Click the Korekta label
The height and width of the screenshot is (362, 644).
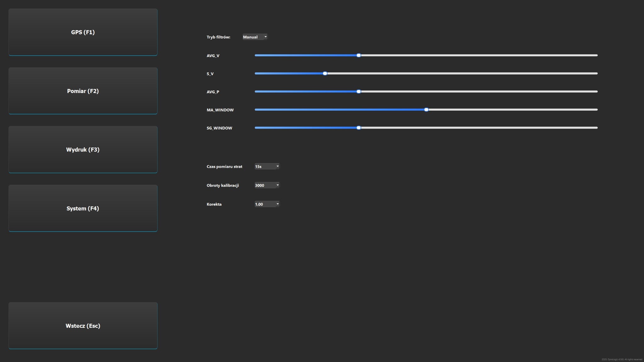click(214, 204)
